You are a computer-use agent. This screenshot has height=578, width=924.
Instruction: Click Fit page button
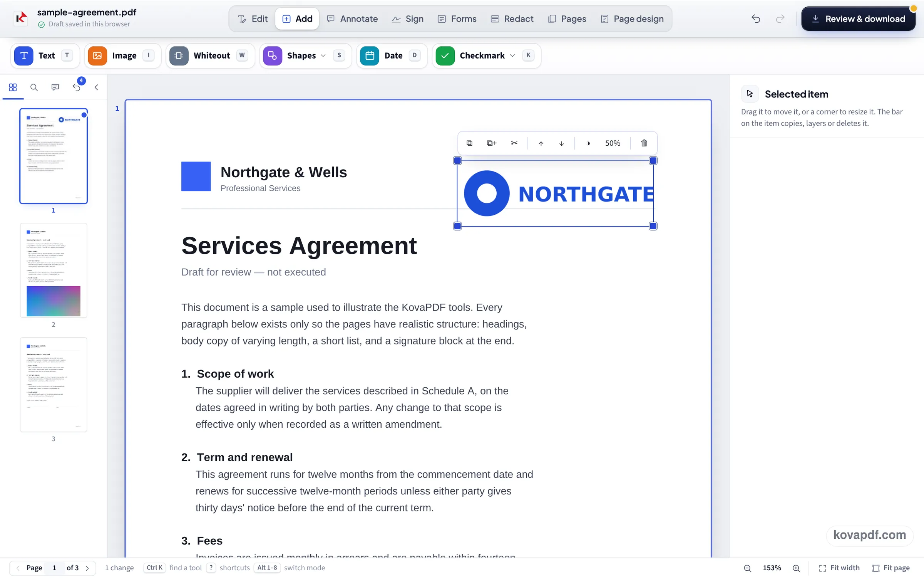point(891,568)
